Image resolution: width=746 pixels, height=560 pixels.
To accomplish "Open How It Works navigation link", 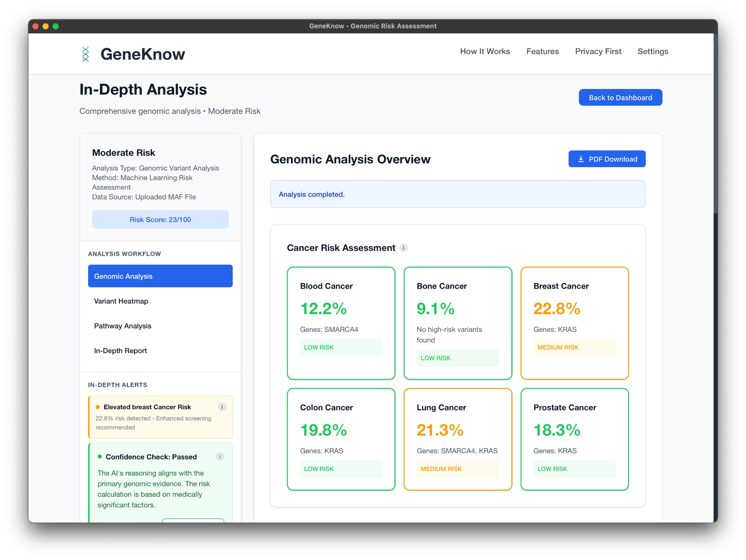I will [485, 51].
